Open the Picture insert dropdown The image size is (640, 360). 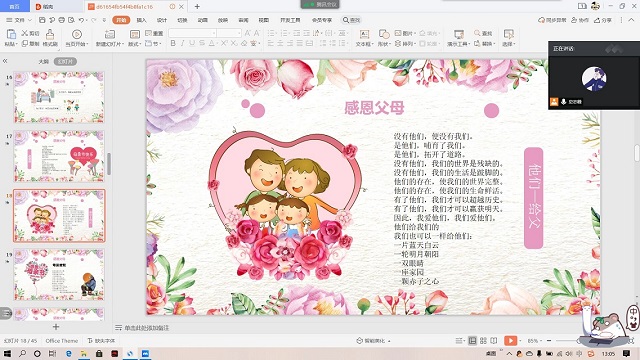(x=405, y=33)
